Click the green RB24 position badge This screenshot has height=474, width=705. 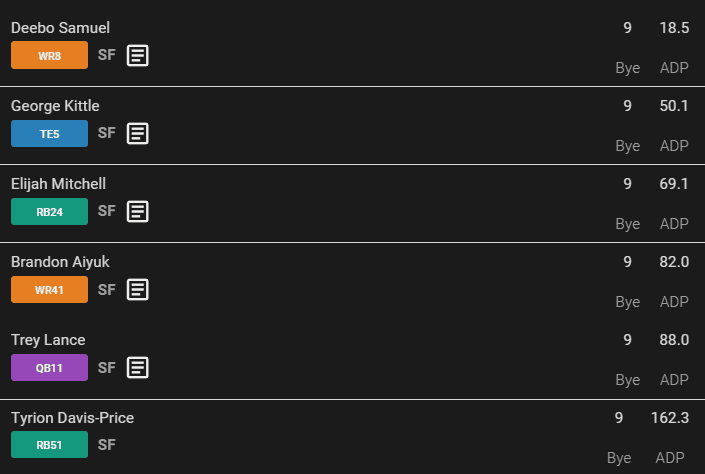tap(49, 211)
